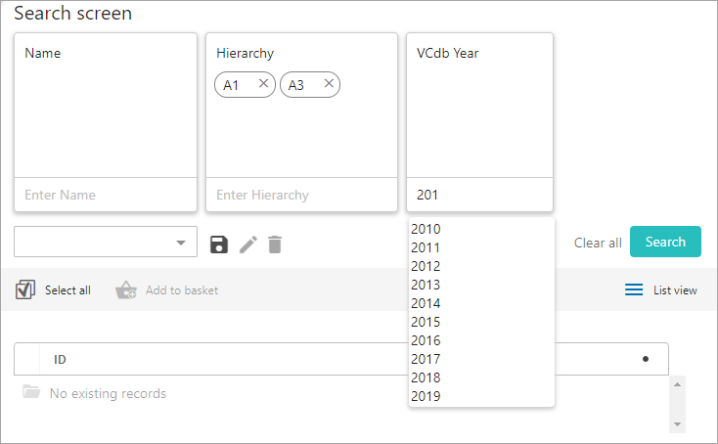This screenshot has height=444, width=718.
Task: Click the Add to basket icon
Action: coord(126,290)
